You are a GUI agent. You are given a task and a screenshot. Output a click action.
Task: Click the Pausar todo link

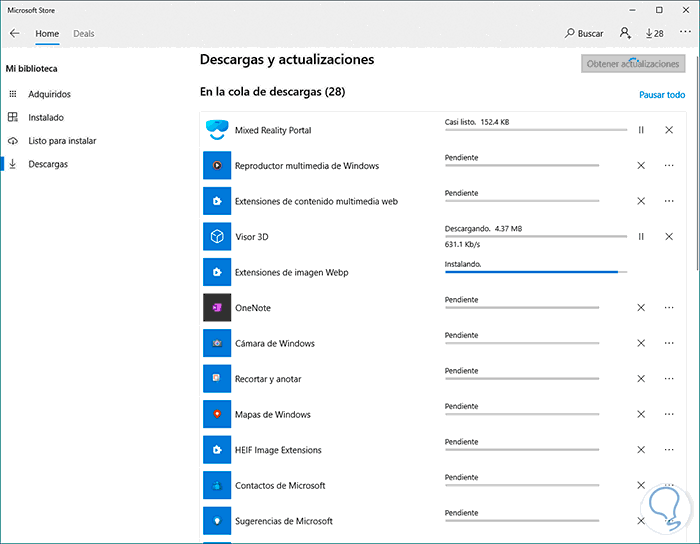click(x=662, y=95)
